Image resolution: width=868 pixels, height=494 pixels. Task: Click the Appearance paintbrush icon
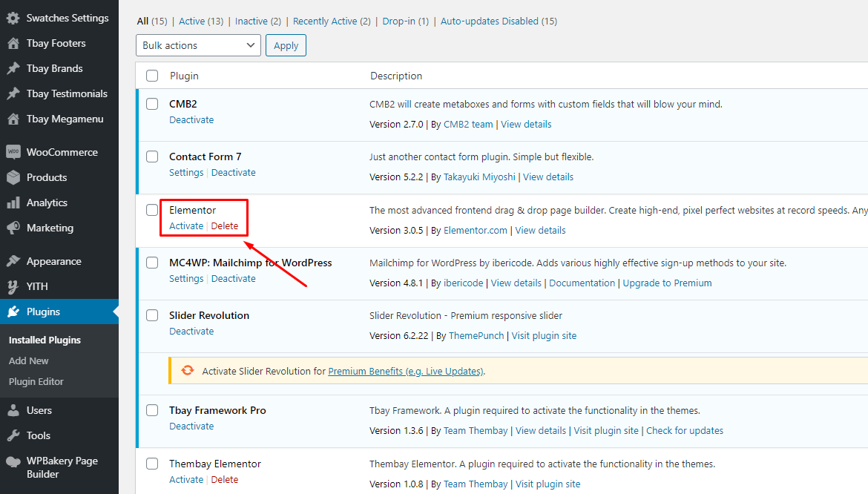coord(13,261)
